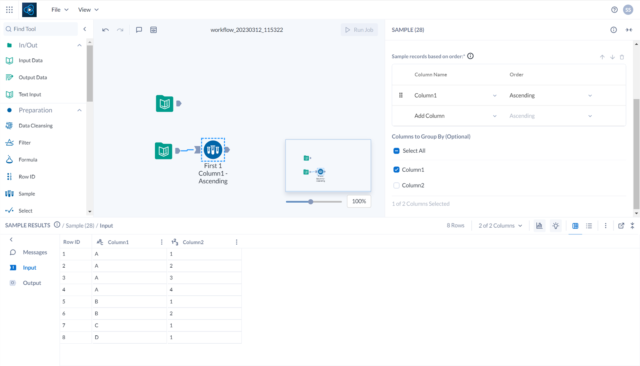The width and height of the screenshot is (640, 366).
Task: Open the help icon in top bar
Action: click(x=614, y=10)
